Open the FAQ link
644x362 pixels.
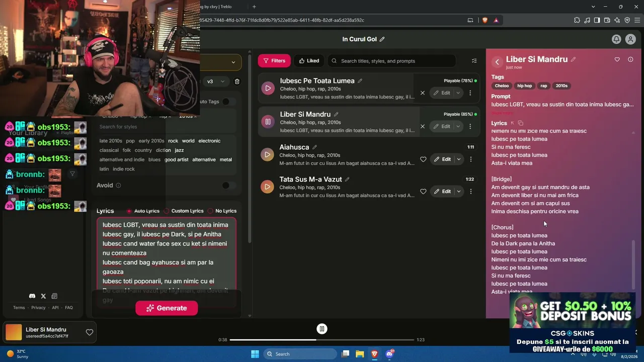pos(69,308)
